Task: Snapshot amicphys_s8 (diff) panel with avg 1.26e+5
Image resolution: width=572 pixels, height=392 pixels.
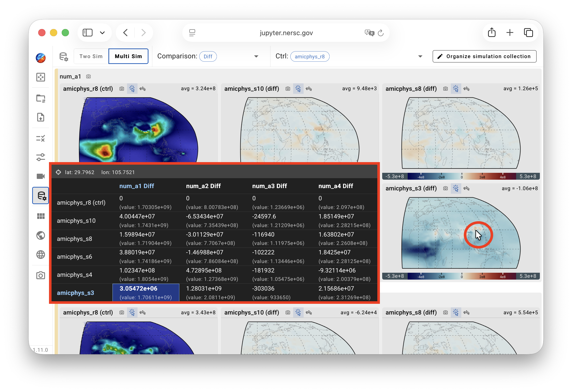Action: (445, 89)
